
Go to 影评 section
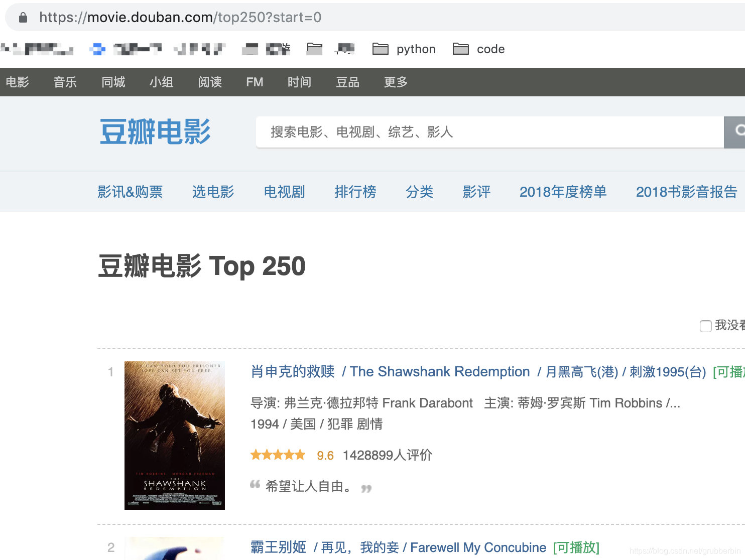477,192
